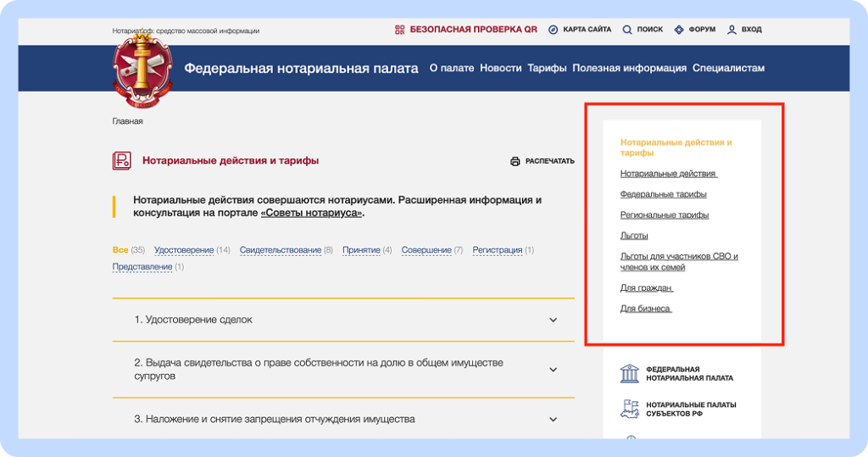868x457 pixels.
Task: Click the user login icon
Action: click(732, 30)
